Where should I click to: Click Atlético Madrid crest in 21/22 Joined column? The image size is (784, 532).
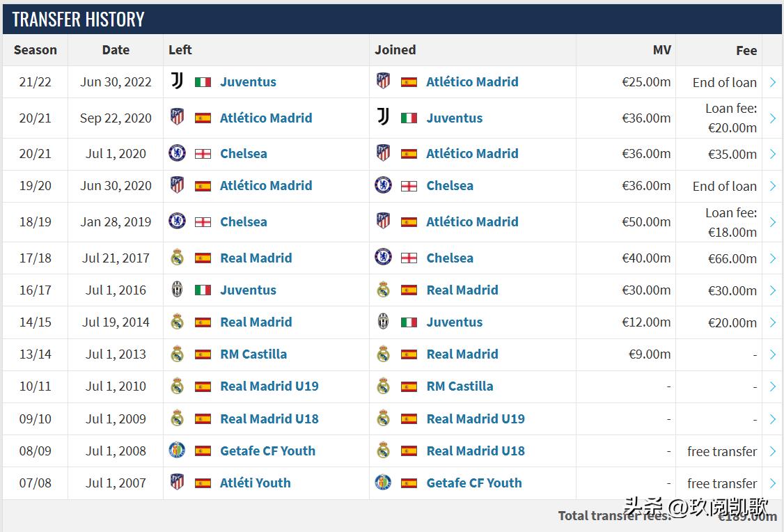click(x=383, y=81)
